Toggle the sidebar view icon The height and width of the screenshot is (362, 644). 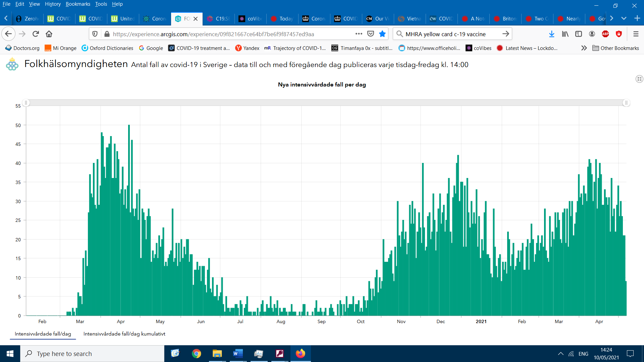(x=579, y=34)
